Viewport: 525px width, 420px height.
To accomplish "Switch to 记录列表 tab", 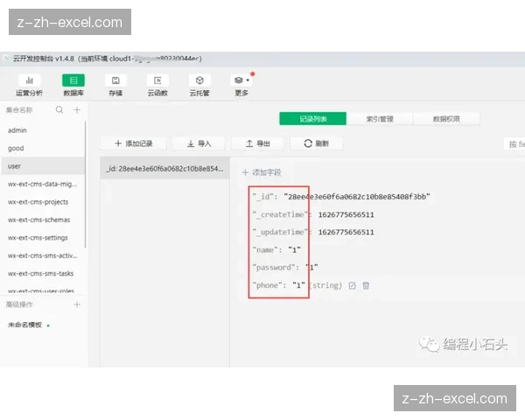I will (312, 119).
